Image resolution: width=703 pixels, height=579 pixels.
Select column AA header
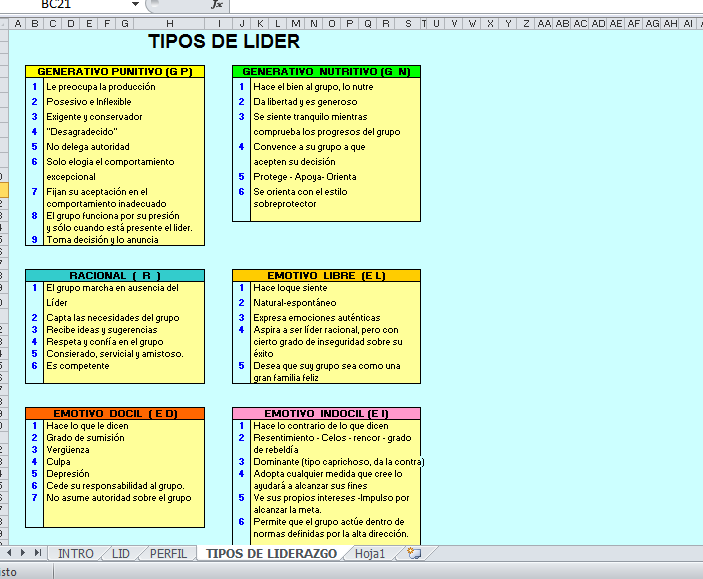tap(544, 23)
